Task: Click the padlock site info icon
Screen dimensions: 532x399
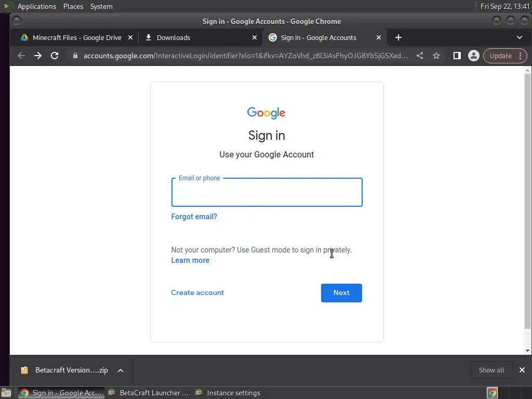Action: 75,56
